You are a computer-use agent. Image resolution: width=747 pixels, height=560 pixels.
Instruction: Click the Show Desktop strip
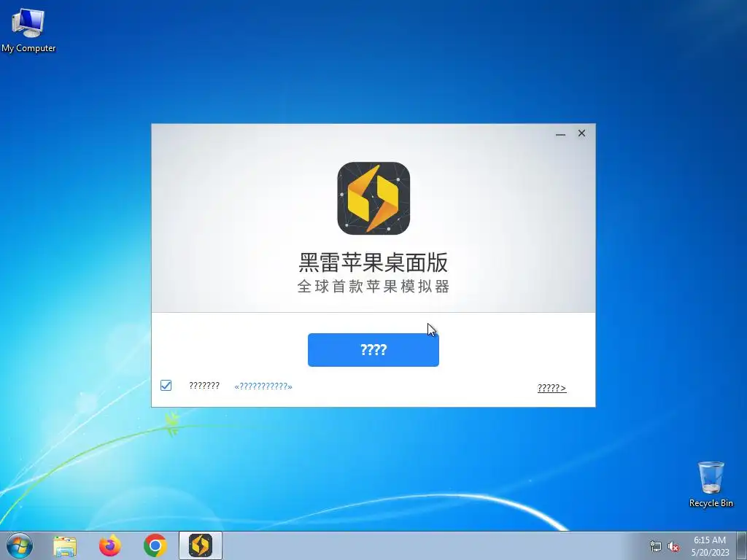(742, 545)
